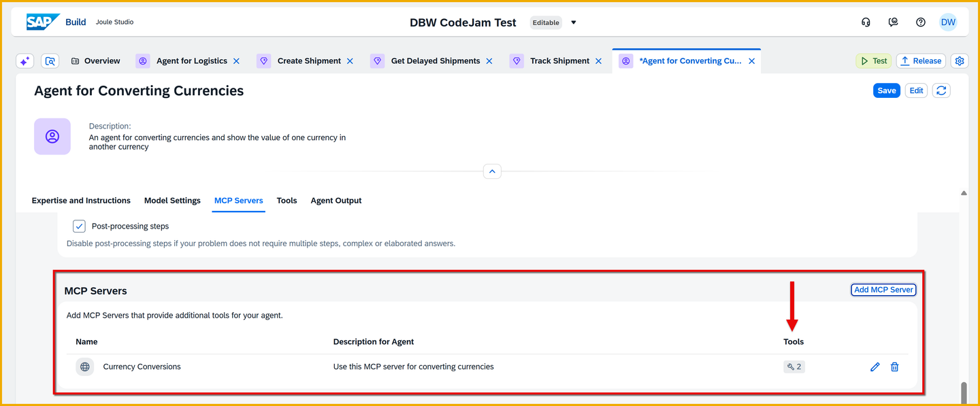
Task: Close the Create Shipment tab
Action: pyautogui.click(x=350, y=61)
